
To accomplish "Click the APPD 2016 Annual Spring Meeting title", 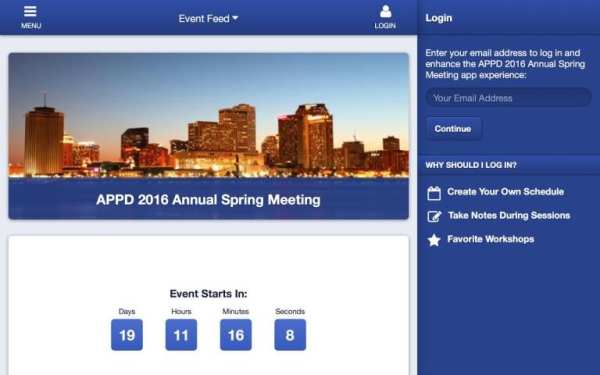I will click(x=209, y=200).
